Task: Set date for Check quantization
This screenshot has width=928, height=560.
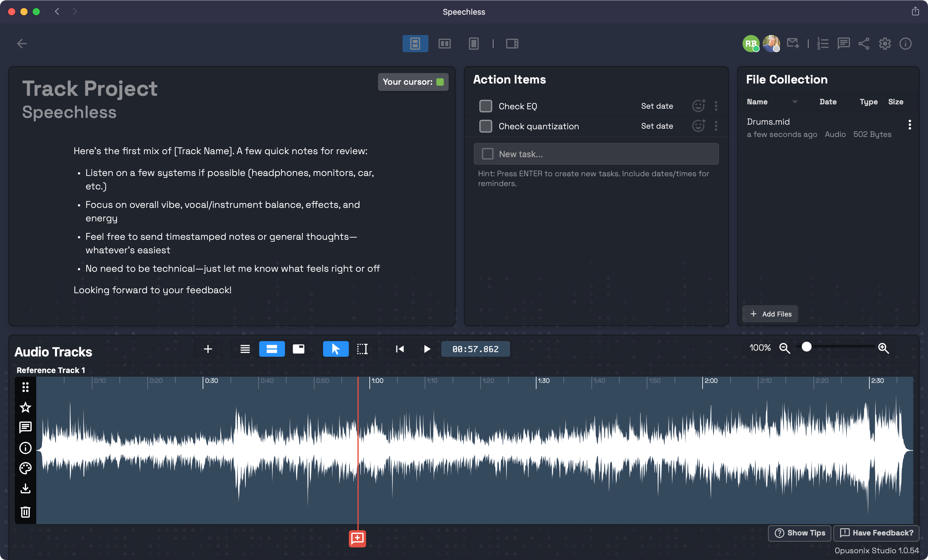Action: coord(657,126)
